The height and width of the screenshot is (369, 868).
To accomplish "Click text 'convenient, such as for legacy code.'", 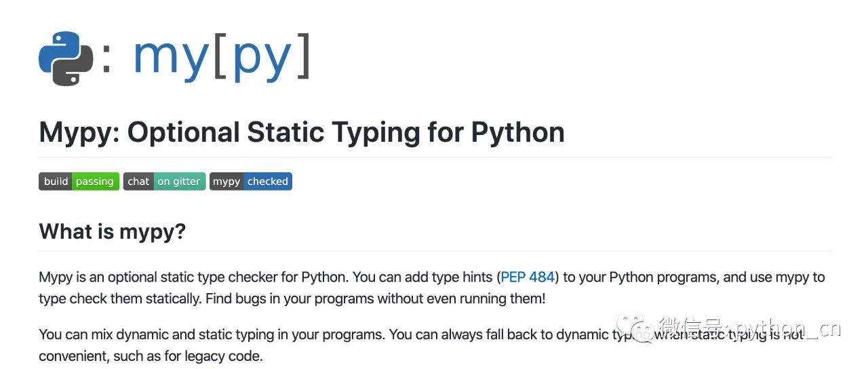I will pos(151,355).
